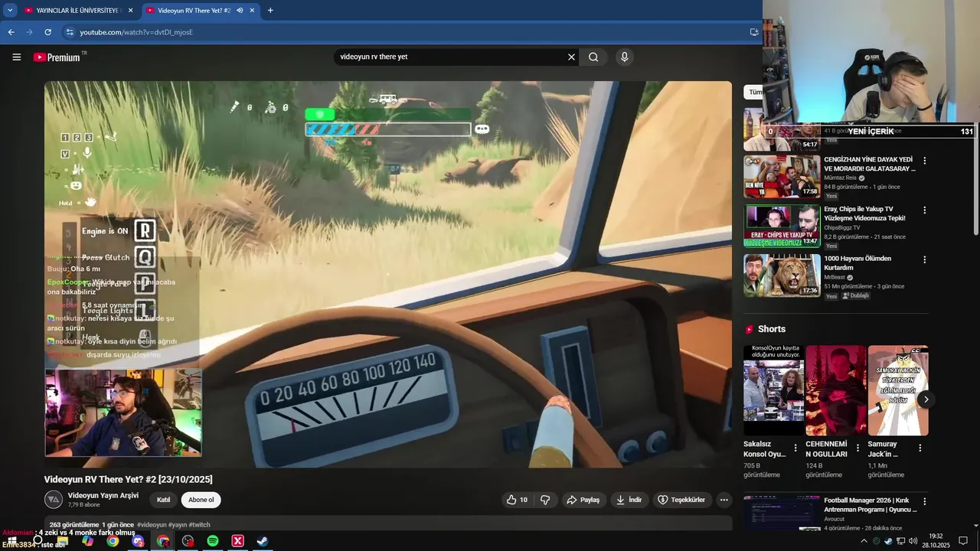Close the 'Videoyun RV There Yet?' tab
The width and height of the screenshot is (980, 551).
[252, 11]
